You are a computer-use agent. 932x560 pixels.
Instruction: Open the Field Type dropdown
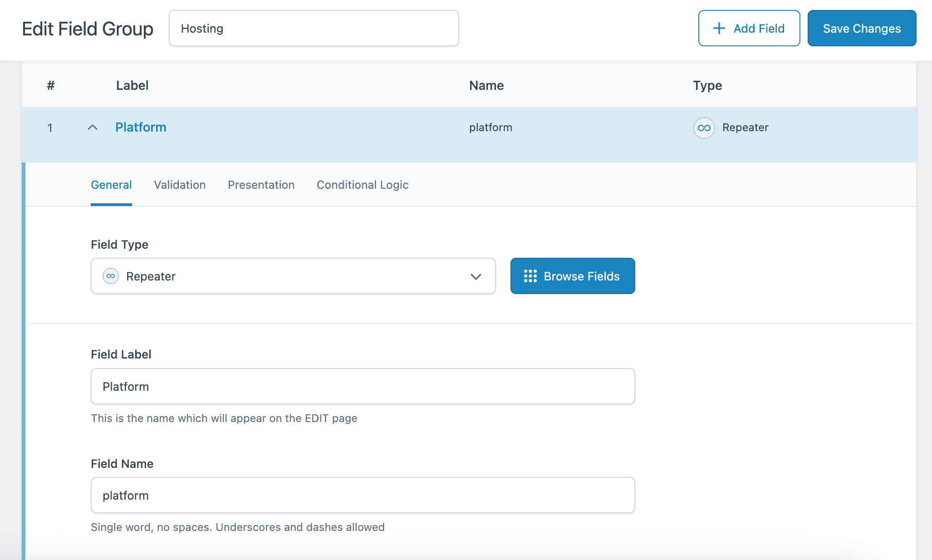293,276
